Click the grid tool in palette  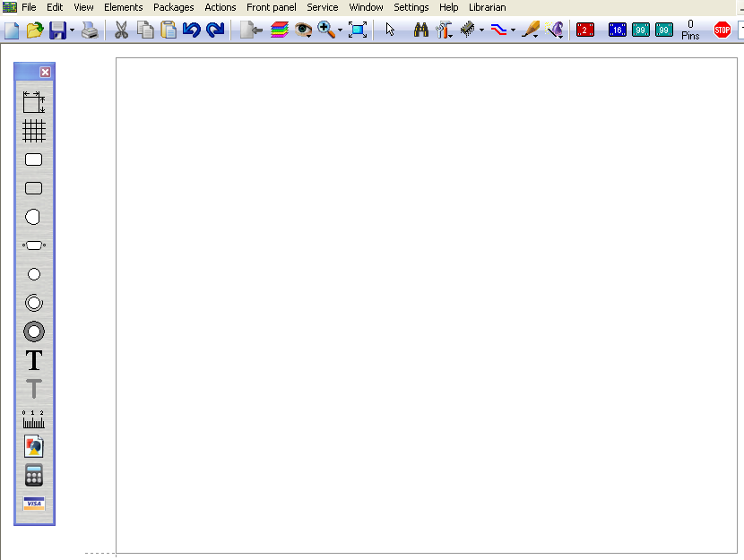click(x=34, y=132)
